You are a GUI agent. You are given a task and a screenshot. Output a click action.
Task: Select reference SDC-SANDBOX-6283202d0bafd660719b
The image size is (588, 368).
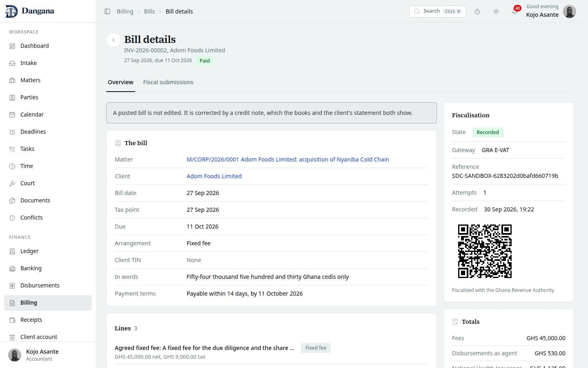pos(505,176)
